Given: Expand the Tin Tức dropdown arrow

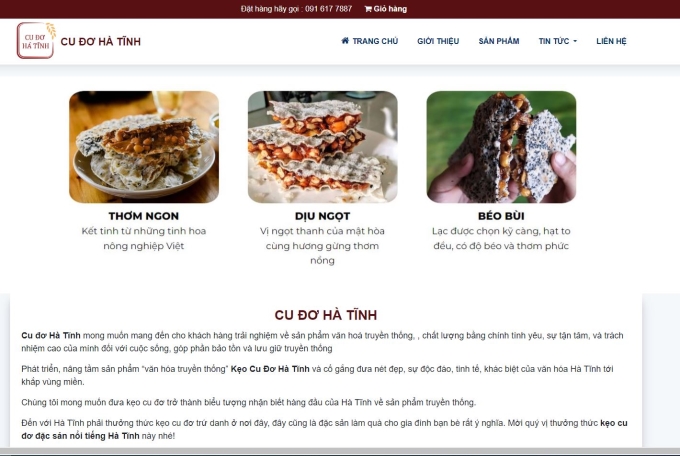Looking at the screenshot, I should (575, 41).
